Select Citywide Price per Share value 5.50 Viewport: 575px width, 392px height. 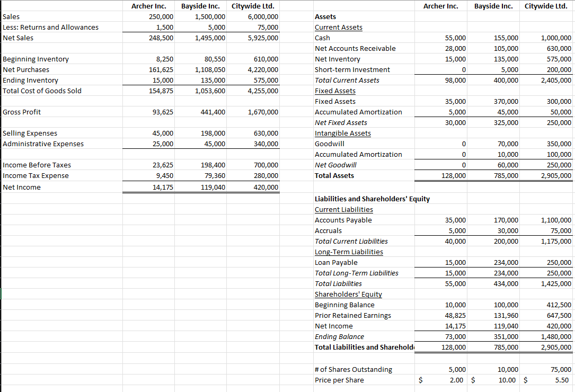point(562,380)
